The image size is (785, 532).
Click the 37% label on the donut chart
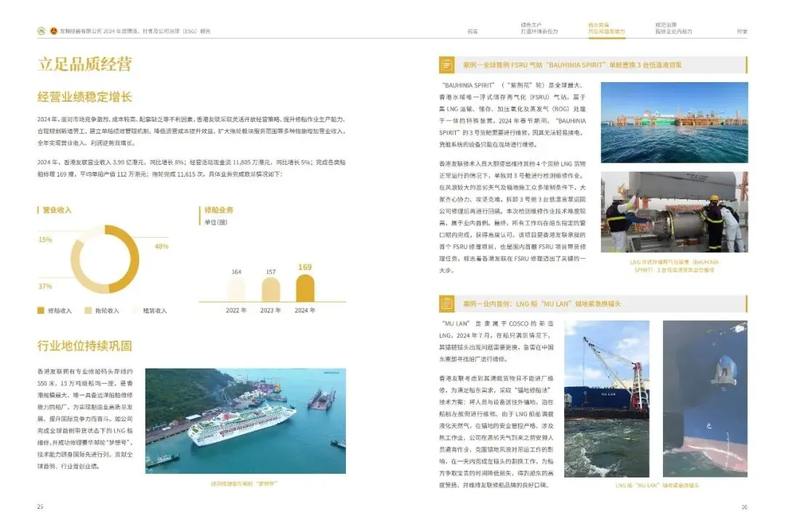click(45, 286)
